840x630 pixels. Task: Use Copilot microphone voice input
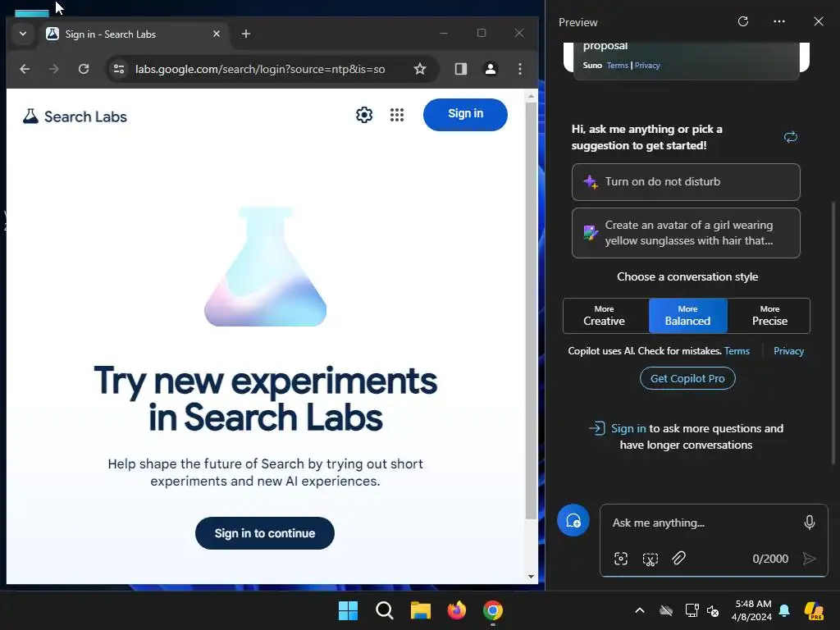click(810, 523)
